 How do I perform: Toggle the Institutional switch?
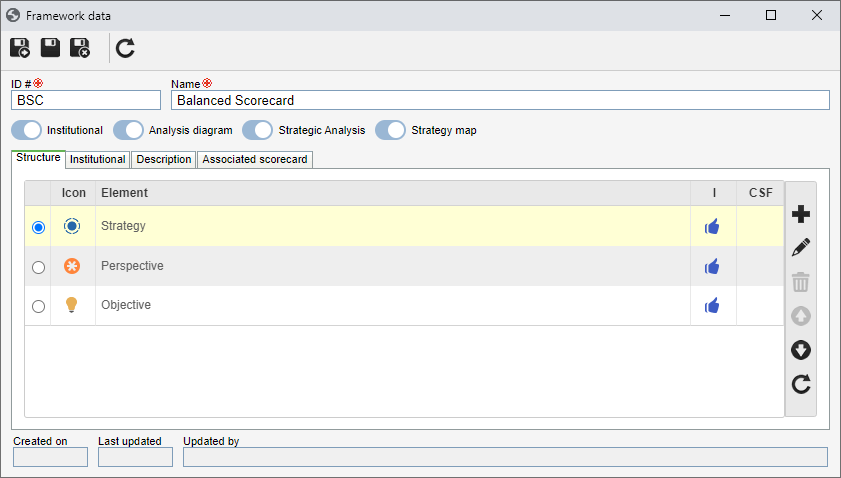click(x=26, y=130)
